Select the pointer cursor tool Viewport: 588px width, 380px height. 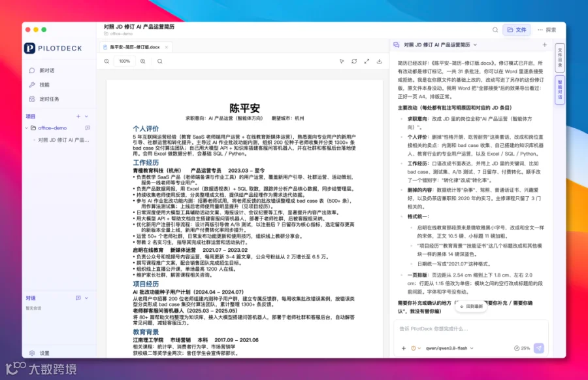pos(342,61)
